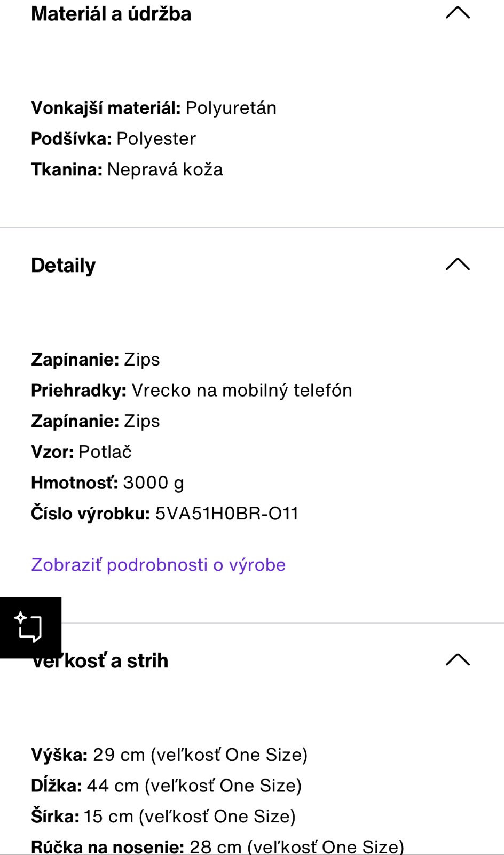
Task: Click the Výška: 29 cm measurement
Action: 169,755
